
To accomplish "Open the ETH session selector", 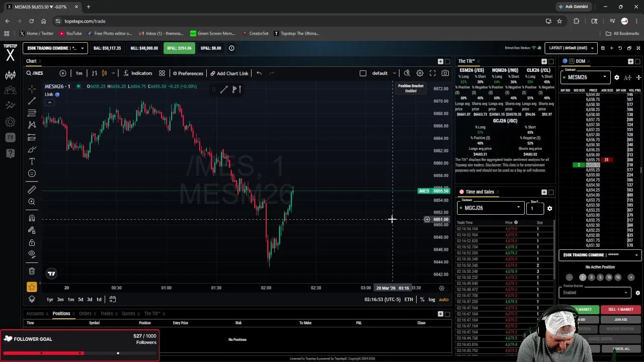I will coord(409,300).
